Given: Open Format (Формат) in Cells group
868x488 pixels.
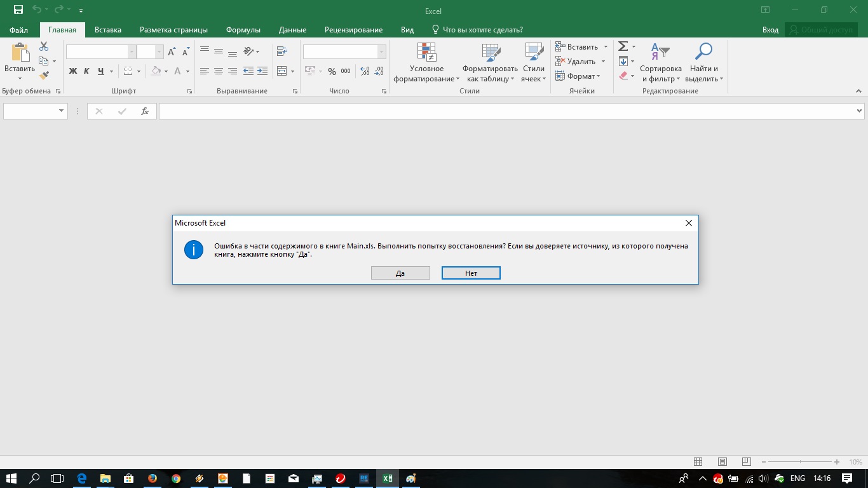Looking at the screenshot, I should click(x=578, y=76).
